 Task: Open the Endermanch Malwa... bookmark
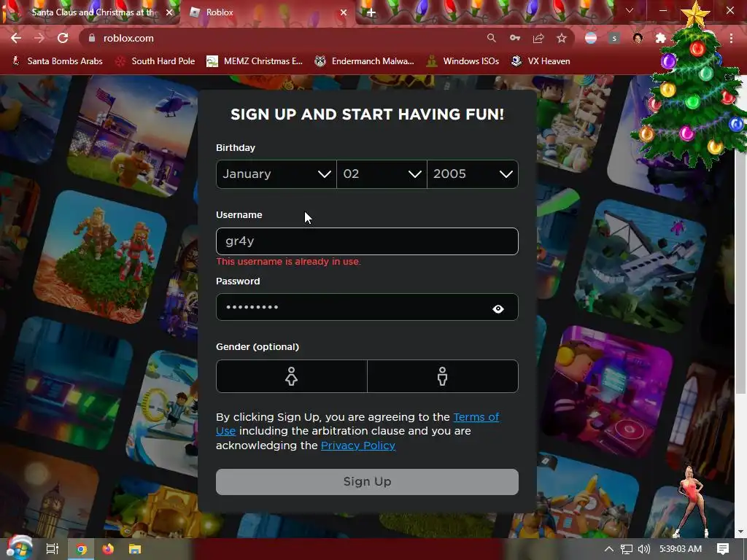pos(365,61)
